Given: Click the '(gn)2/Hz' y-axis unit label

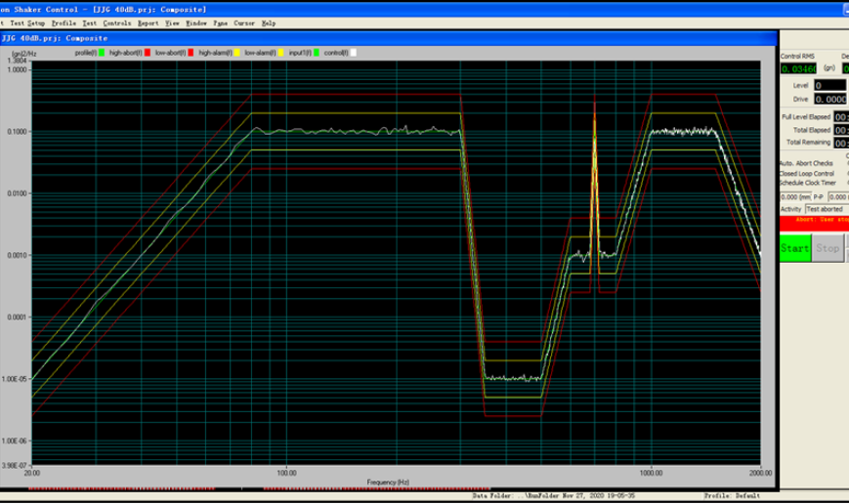Looking at the screenshot, I should click(23, 54).
